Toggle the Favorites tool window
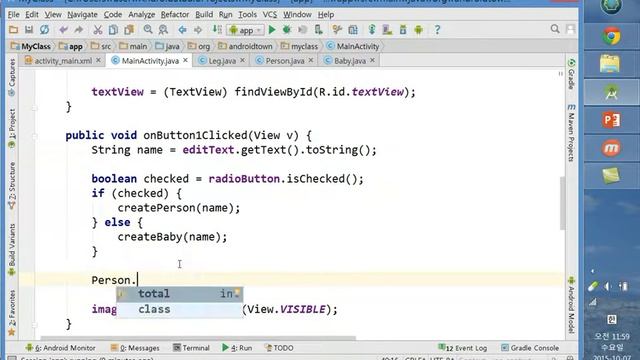The height and width of the screenshot is (360, 640). tap(12, 313)
